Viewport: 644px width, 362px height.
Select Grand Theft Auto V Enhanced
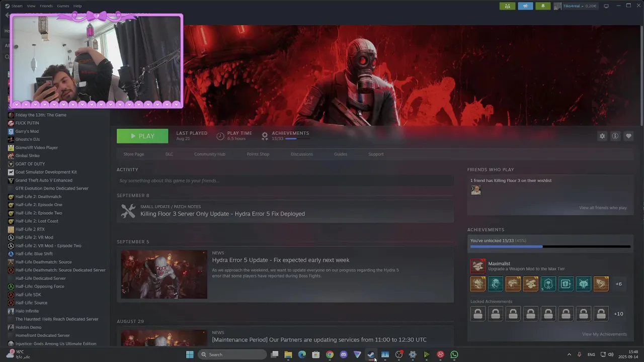coord(44,180)
